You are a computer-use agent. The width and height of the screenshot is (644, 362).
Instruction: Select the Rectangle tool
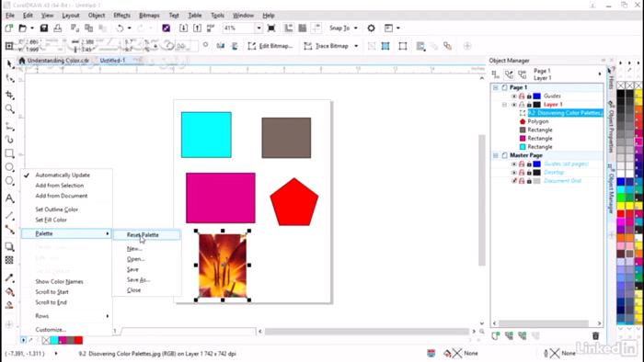(9, 153)
